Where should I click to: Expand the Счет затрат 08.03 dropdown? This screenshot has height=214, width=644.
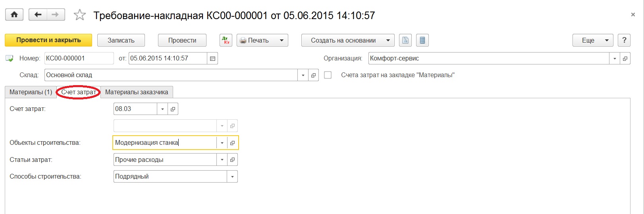click(x=162, y=109)
